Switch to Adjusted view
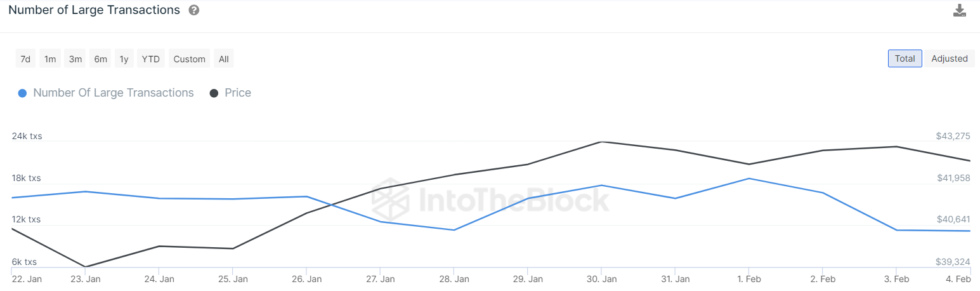Image resolution: width=980 pixels, height=291 pixels. point(949,58)
